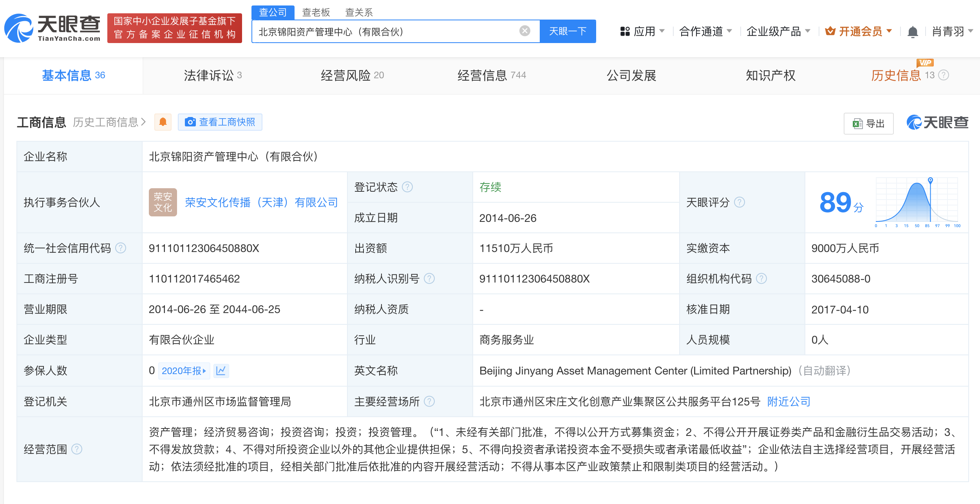Open the 肖青羽 user account menu
The height and width of the screenshot is (504, 980).
pos(953,31)
